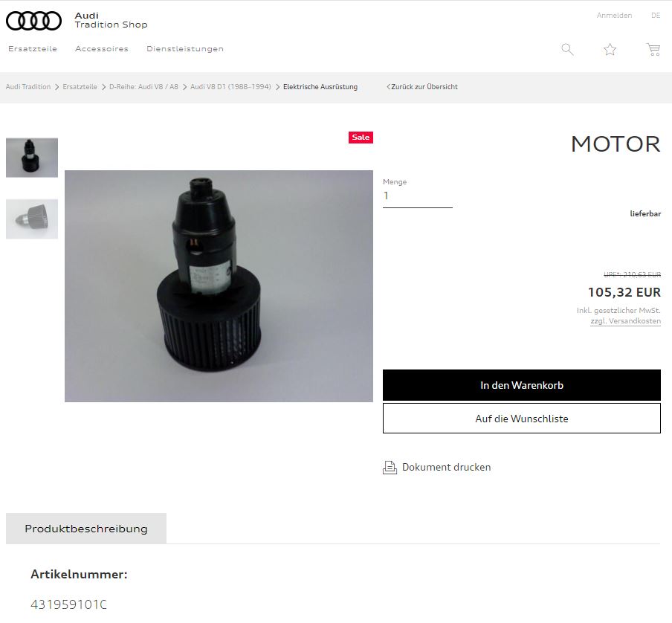Image resolution: width=672 pixels, height=623 pixels.
Task: Open the search magnifier icon
Action: point(567,49)
